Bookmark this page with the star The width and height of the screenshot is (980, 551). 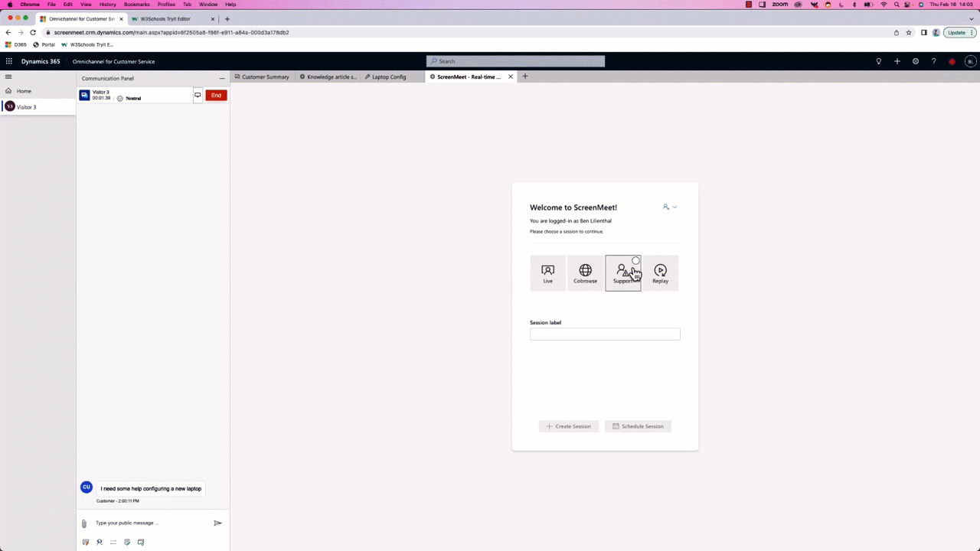(909, 32)
